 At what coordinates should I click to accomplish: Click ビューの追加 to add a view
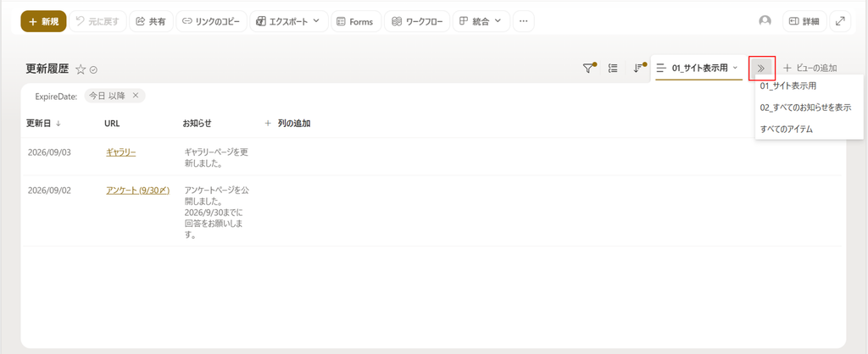point(810,68)
